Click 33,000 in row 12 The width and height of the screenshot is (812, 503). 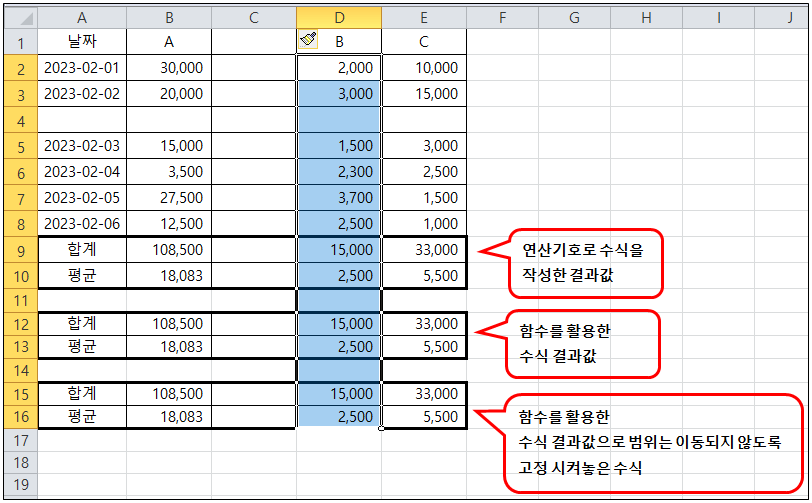point(437,324)
